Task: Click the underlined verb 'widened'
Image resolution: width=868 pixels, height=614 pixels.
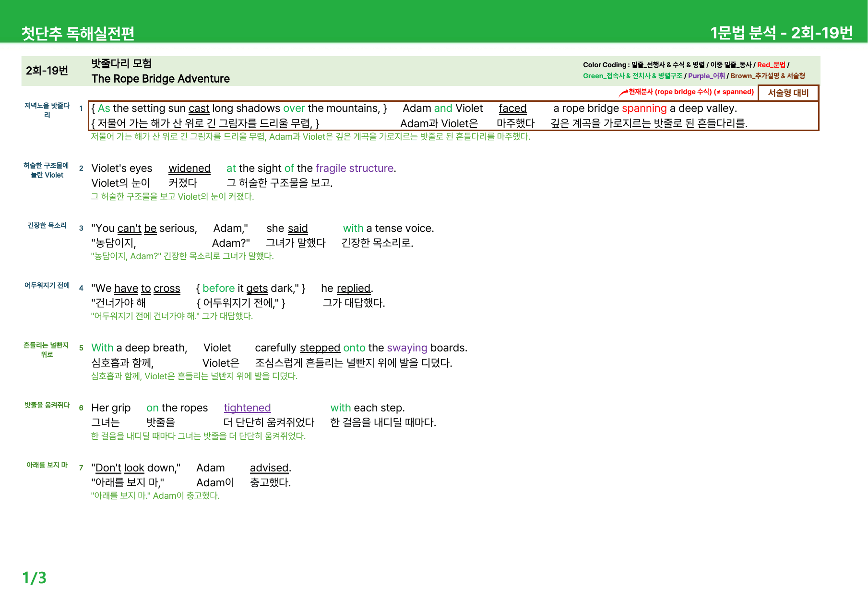Action: point(190,169)
